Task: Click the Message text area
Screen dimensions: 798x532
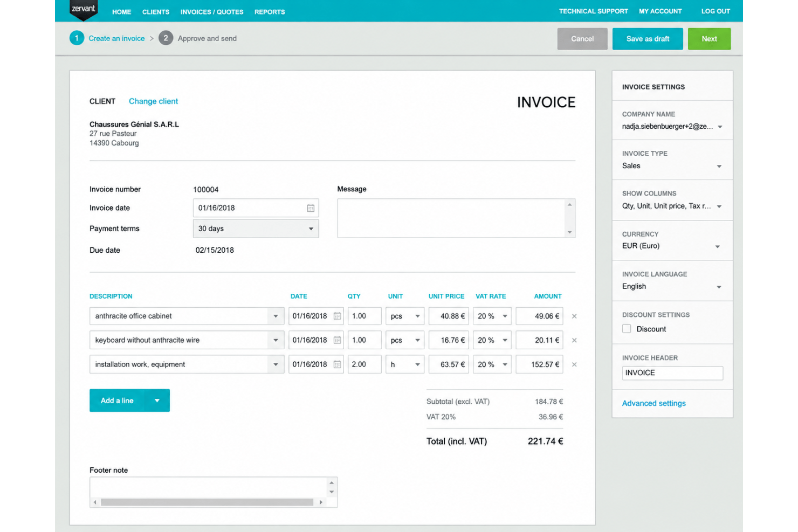Action: (x=452, y=218)
